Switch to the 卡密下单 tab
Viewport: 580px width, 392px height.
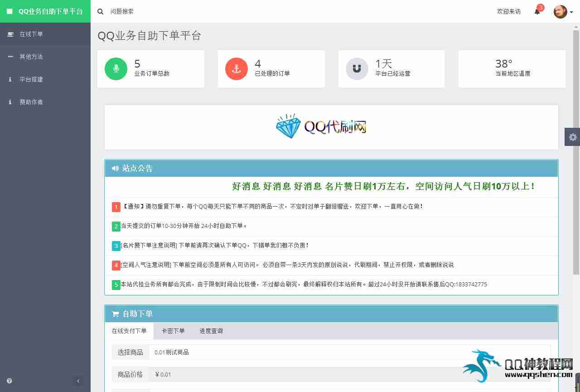point(173,331)
